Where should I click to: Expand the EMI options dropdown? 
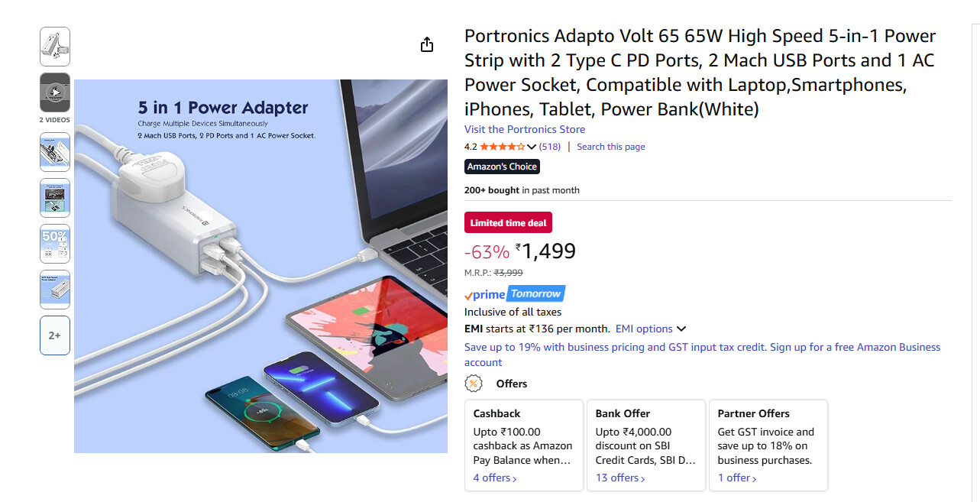coord(651,329)
